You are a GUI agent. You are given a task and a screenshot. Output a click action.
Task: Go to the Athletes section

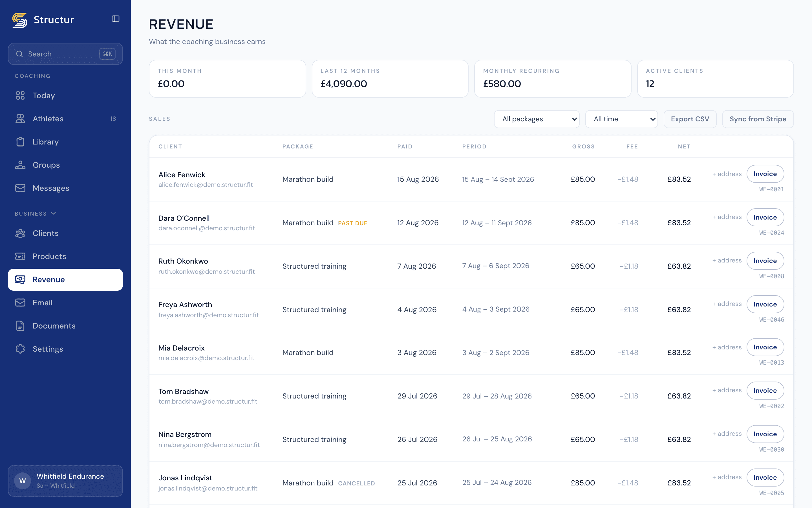(65, 119)
